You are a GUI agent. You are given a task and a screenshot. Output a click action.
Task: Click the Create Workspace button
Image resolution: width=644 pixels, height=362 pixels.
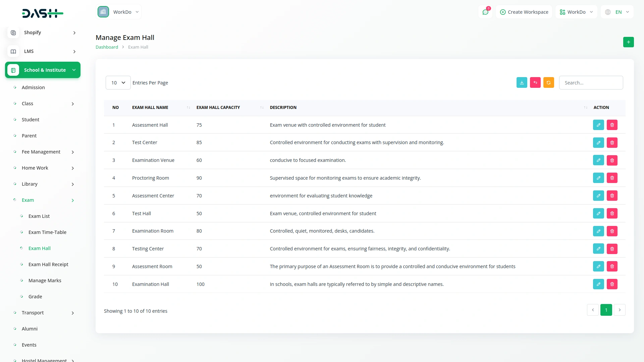pos(524,12)
